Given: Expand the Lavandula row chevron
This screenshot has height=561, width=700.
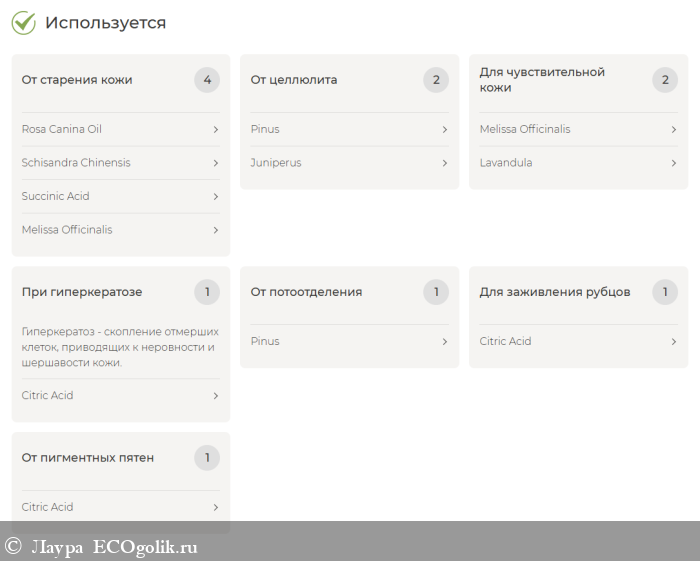Looking at the screenshot, I should (673, 163).
